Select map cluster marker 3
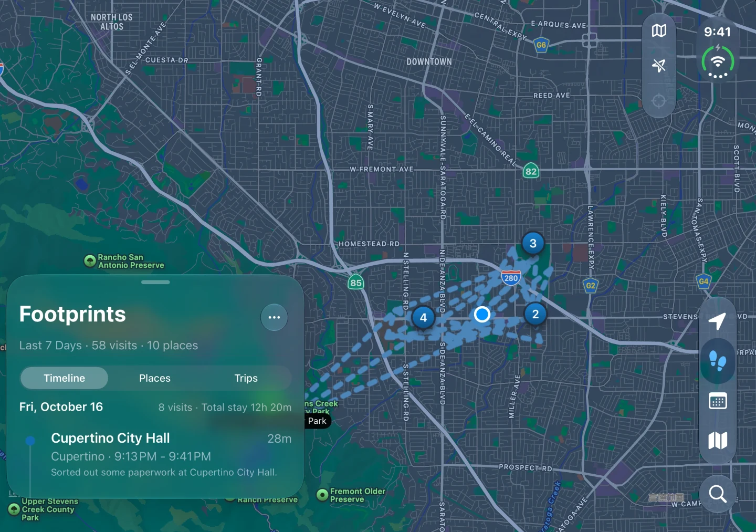Viewport: 756px width, 532px height. (533, 243)
